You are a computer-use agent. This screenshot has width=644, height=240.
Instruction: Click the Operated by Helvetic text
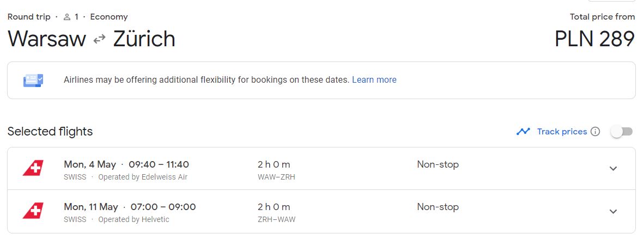point(133,219)
